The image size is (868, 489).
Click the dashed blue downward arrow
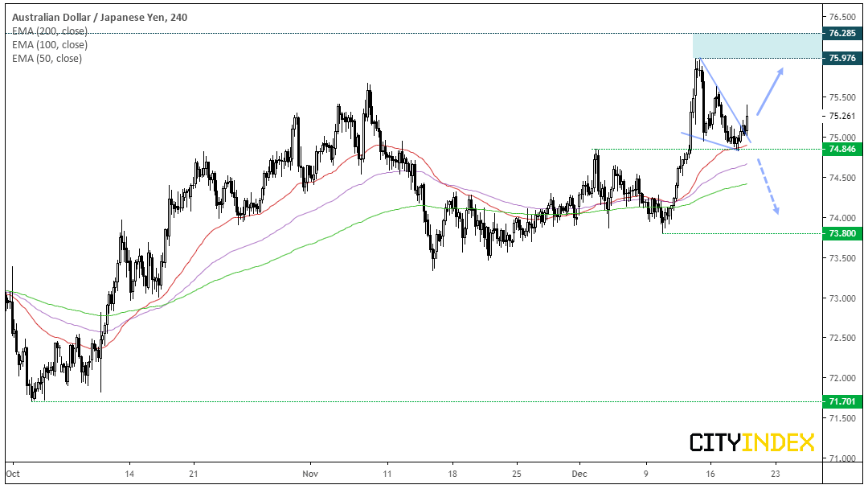tap(768, 187)
